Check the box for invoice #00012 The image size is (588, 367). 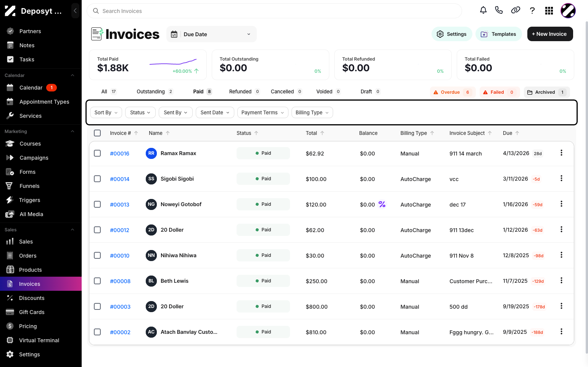click(97, 230)
